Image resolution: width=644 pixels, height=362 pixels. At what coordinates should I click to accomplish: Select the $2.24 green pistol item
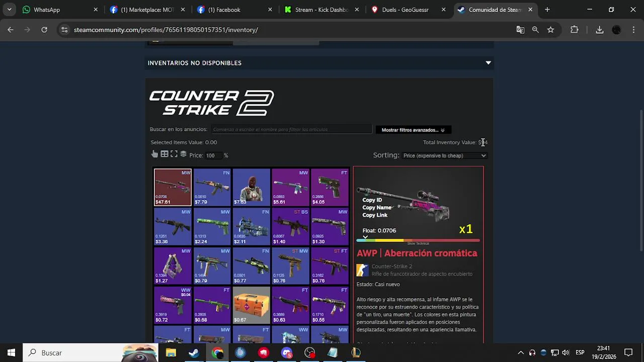[x=212, y=226]
